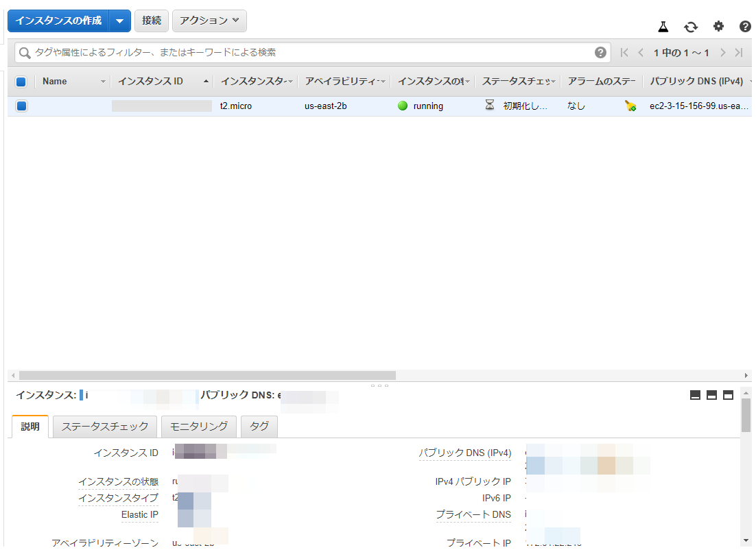Click the green running status indicator
Image resolution: width=756 pixels, height=550 pixels.
(403, 106)
